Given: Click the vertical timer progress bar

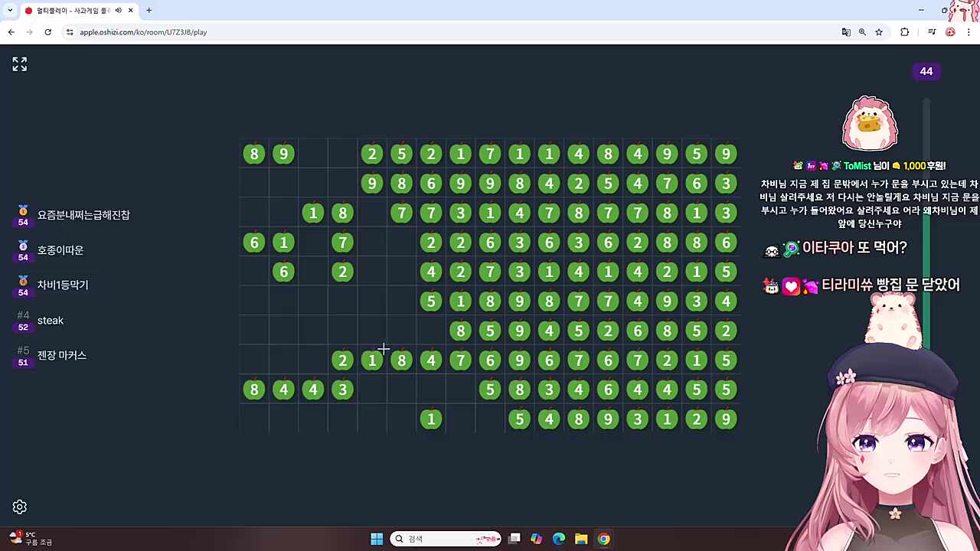Looking at the screenshot, I should (926, 222).
